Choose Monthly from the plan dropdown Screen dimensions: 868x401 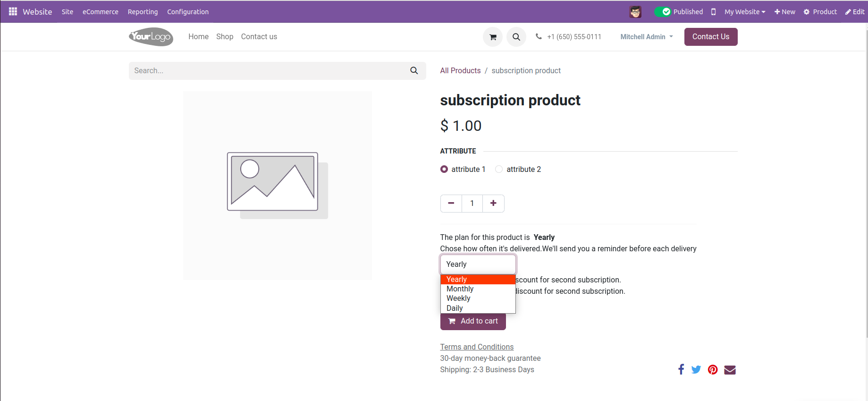[460, 289]
